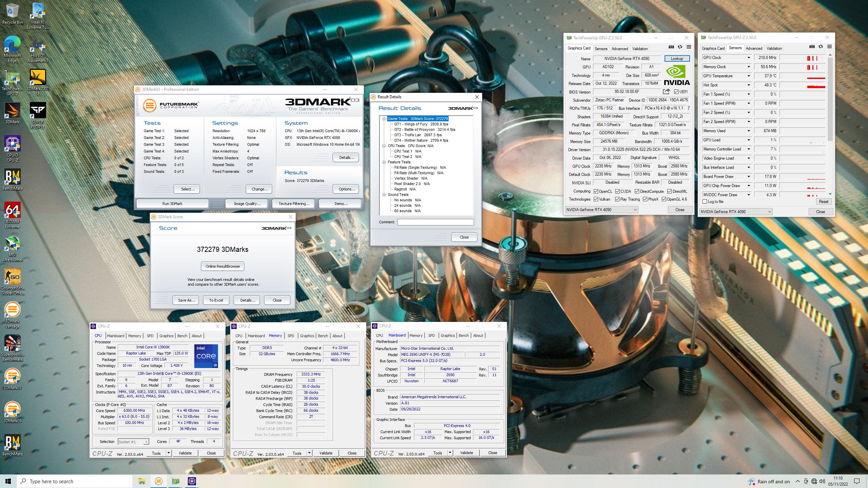Screen dimensions: 868x488
Task: Open MSI Afterburner desktop icon
Action: [12, 248]
